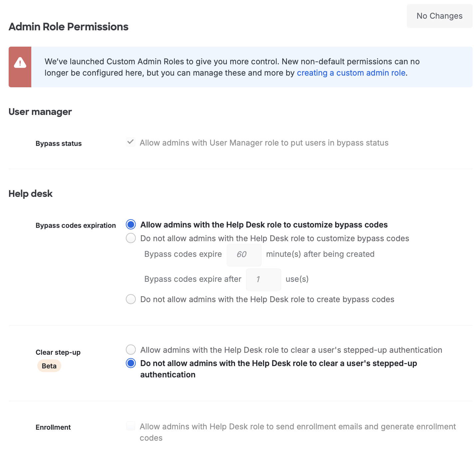Select do not allow clearing stepped-up authentication
The width and height of the screenshot is (476, 449).
pyautogui.click(x=130, y=363)
